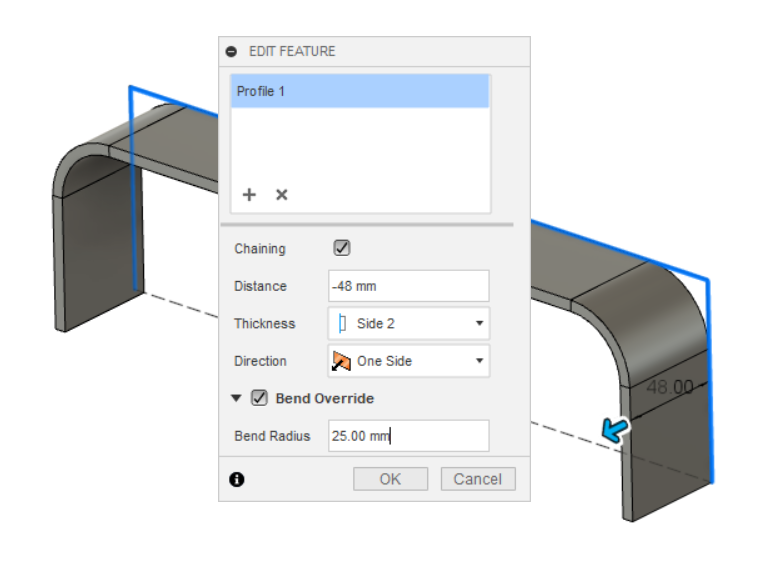Screen dimensions: 758x566
Task: Open the Direction One Side dropdown
Action: pyautogui.click(x=408, y=361)
